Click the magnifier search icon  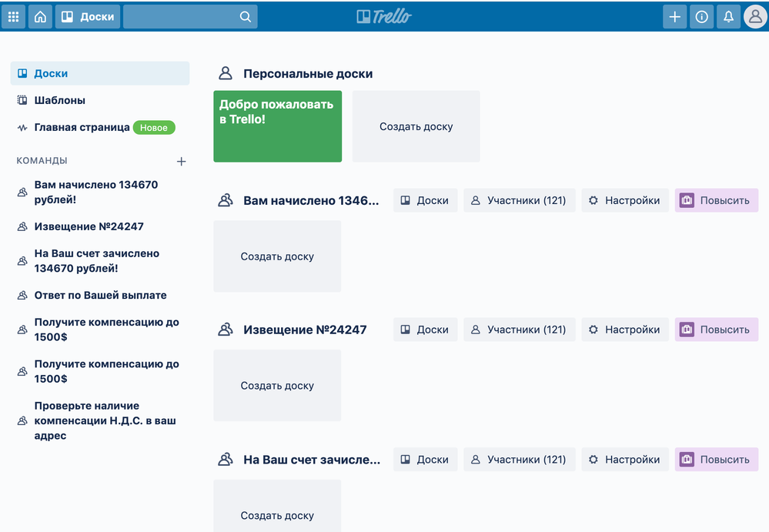[x=246, y=17]
